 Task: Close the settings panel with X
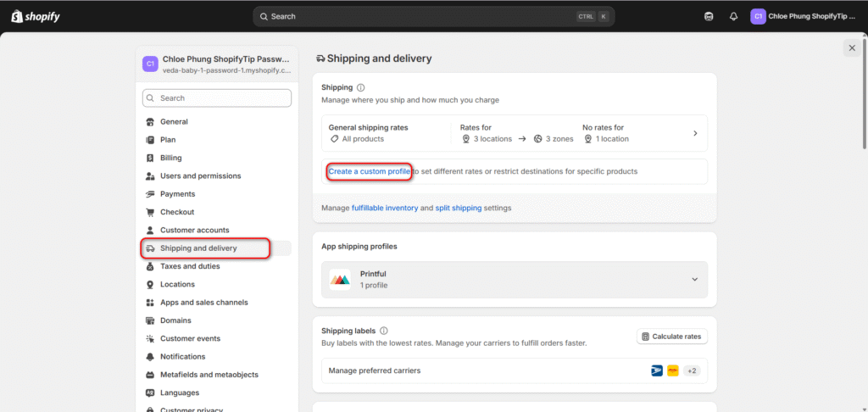click(852, 48)
